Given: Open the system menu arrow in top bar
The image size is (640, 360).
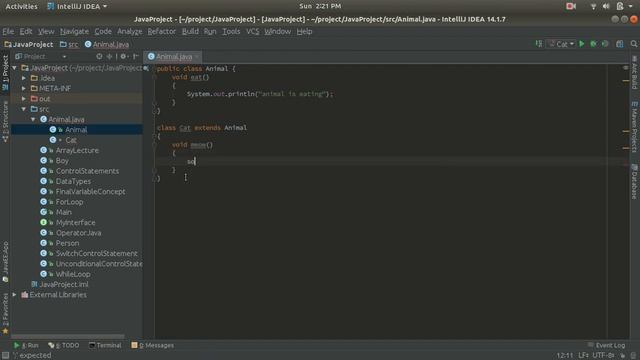Looking at the screenshot, I should (x=631, y=6).
